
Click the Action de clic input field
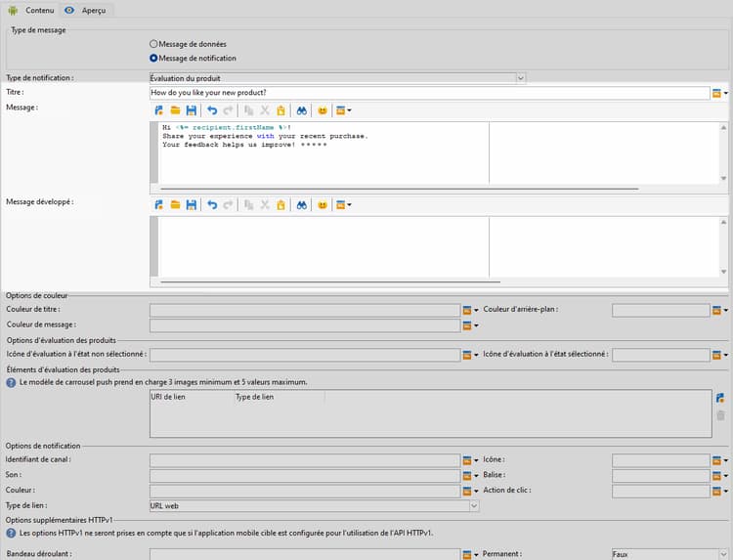(x=661, y=491)
